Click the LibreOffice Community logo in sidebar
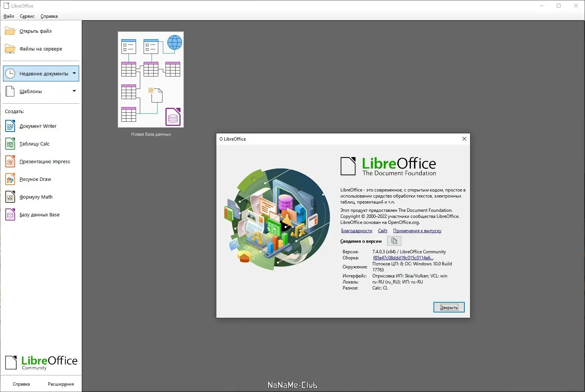 coord(41,363)
